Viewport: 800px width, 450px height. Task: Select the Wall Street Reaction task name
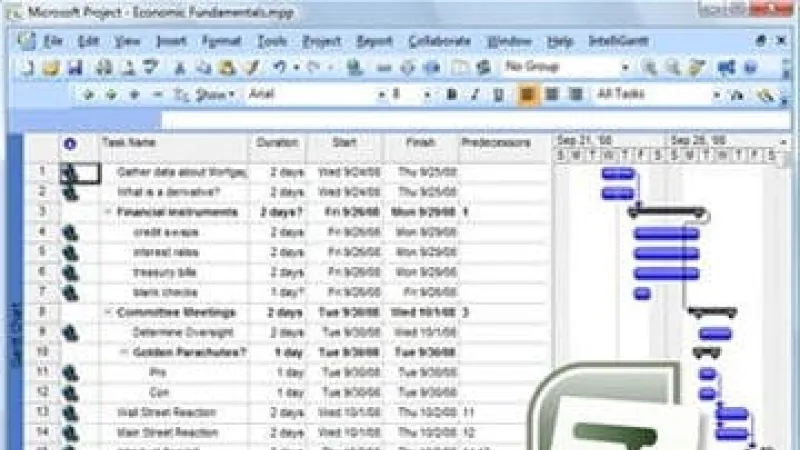[167, 412]
